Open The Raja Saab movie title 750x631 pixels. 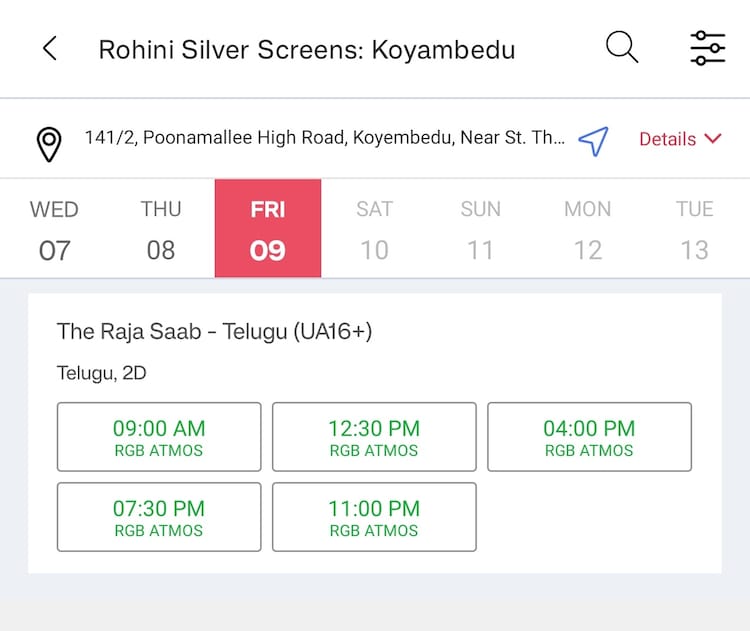[215, 332]
